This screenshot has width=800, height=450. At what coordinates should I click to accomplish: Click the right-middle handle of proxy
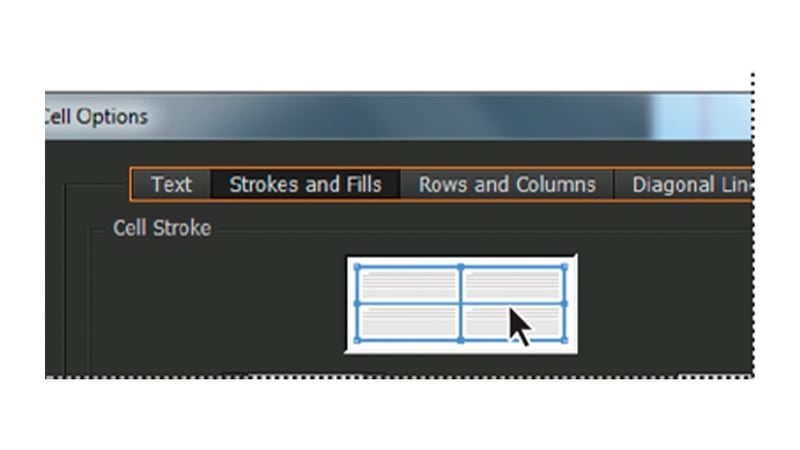[566, 304]
